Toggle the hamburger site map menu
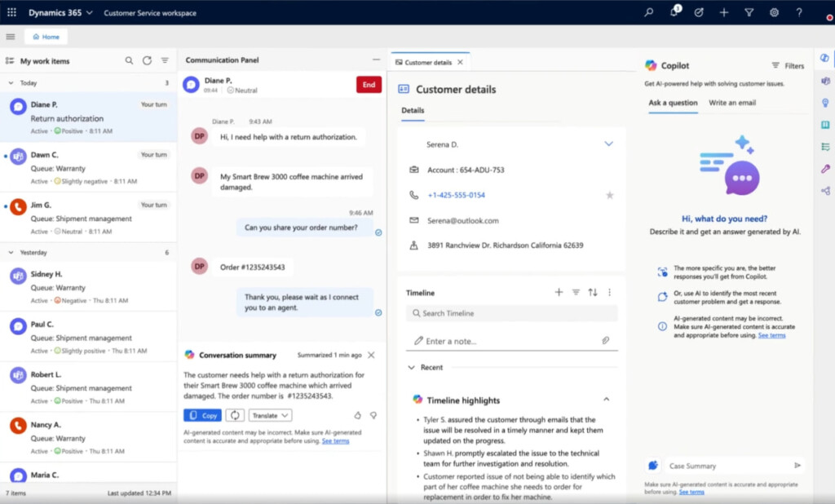 10,37
